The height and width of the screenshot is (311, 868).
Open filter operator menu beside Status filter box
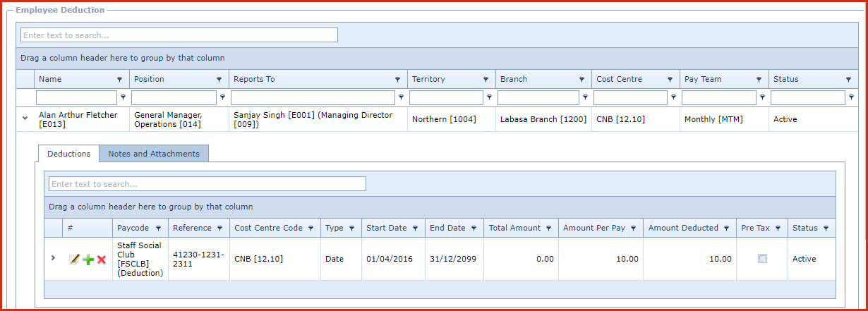coord(852,98)
